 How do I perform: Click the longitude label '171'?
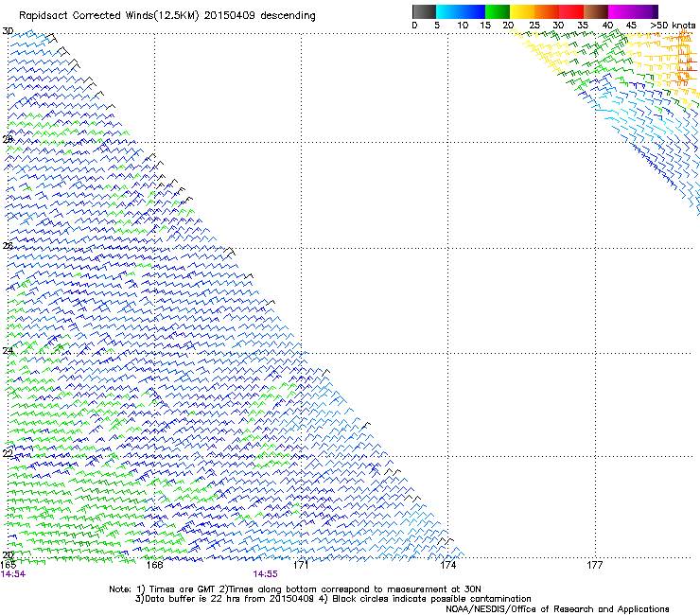301,565
